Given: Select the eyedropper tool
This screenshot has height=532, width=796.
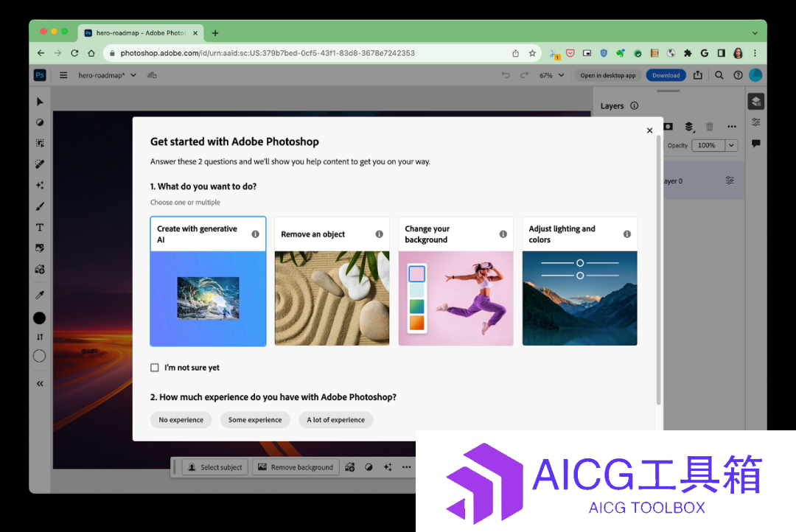Looking at the screenshot, I should pos(40,295).
